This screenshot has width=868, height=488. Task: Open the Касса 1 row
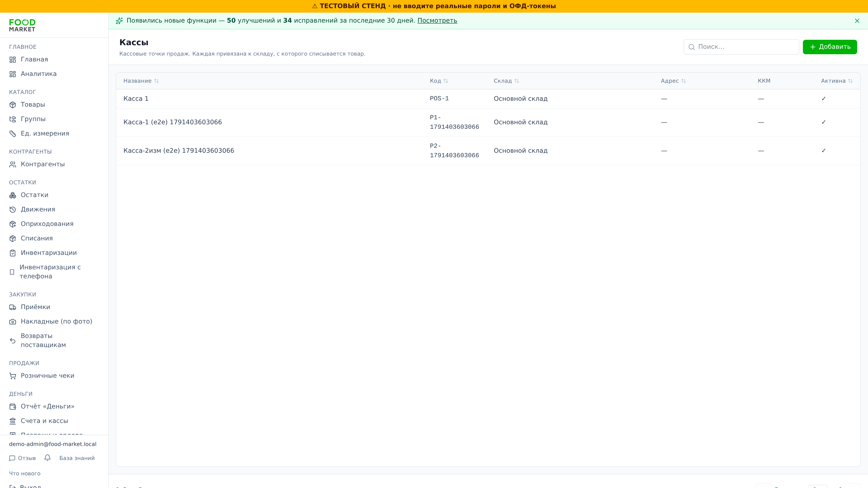tap(488, 99)
